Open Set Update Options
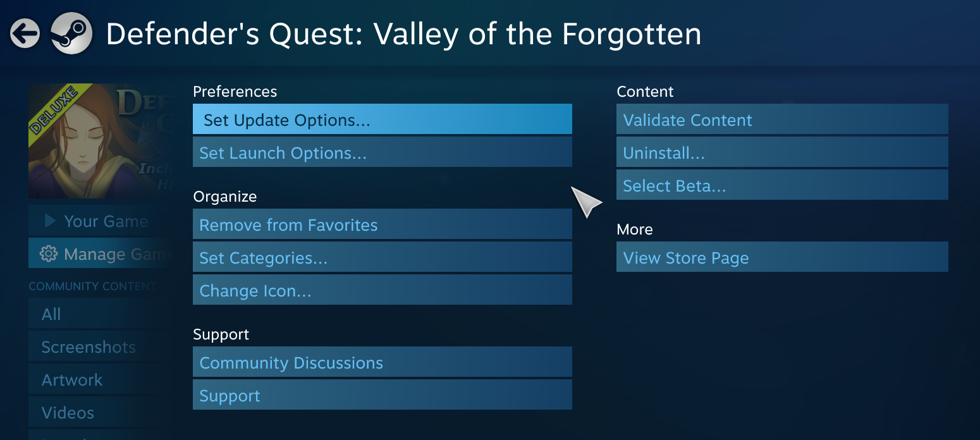 tap(382, 119)
